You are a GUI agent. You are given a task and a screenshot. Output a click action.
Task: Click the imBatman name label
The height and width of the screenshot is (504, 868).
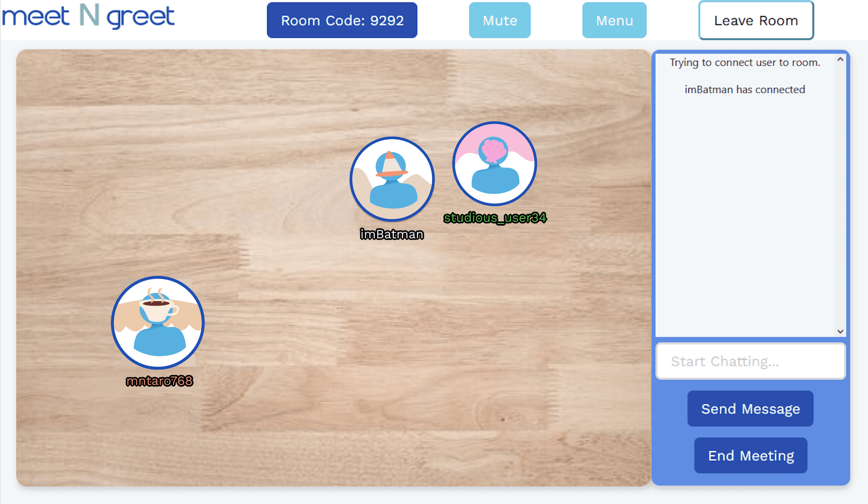392,234
